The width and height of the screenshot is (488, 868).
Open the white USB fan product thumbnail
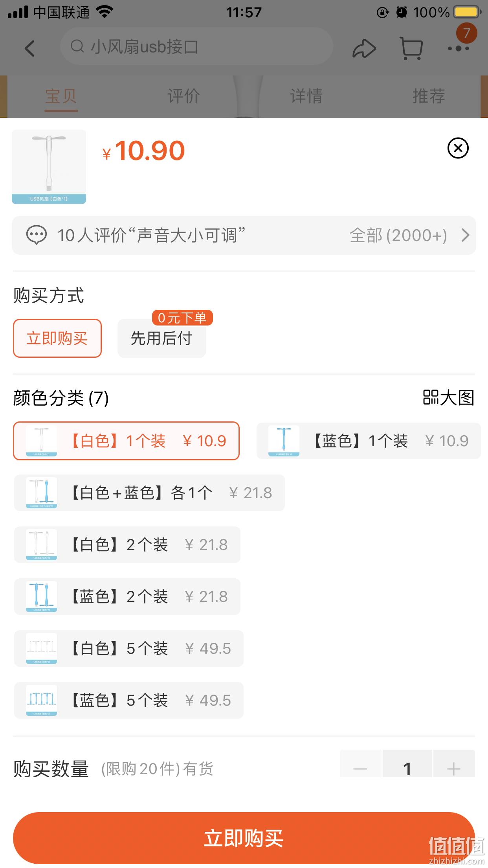(49, 167)
